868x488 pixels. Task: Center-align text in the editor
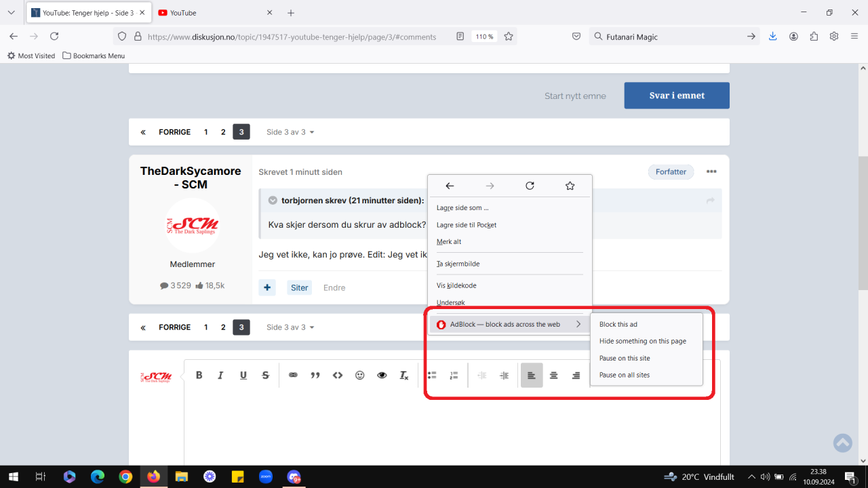tap(554, 375)
